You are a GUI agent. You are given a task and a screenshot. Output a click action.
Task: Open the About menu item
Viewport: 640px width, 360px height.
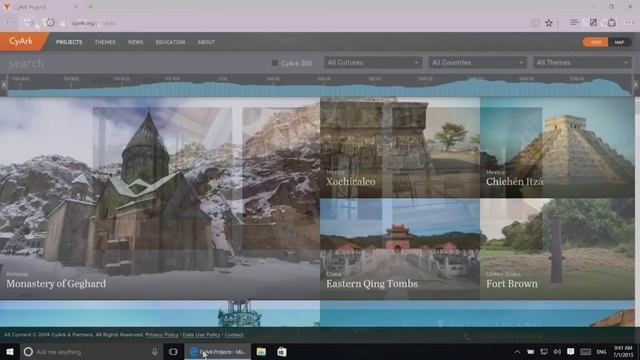(206, 42)
